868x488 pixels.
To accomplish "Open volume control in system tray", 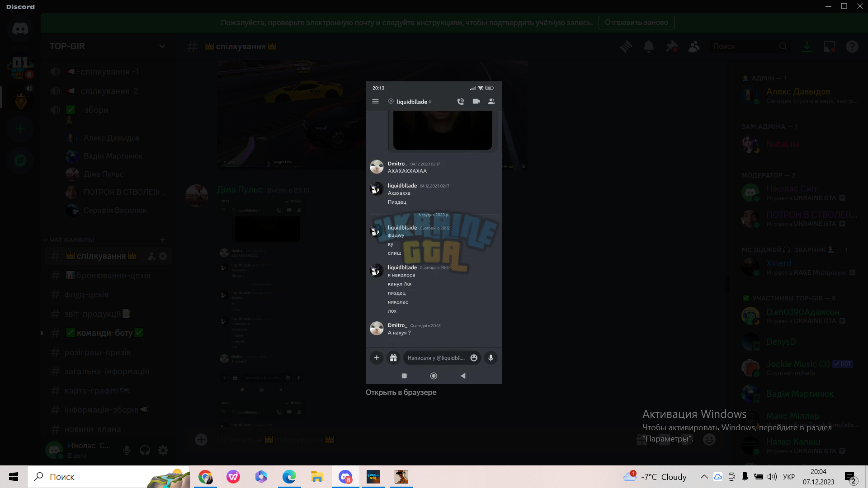I will click(x=772, y=477).
